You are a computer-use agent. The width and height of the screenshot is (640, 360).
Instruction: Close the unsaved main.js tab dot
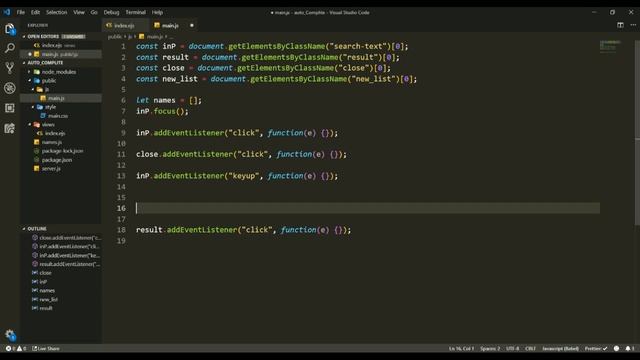coord(191,25)
